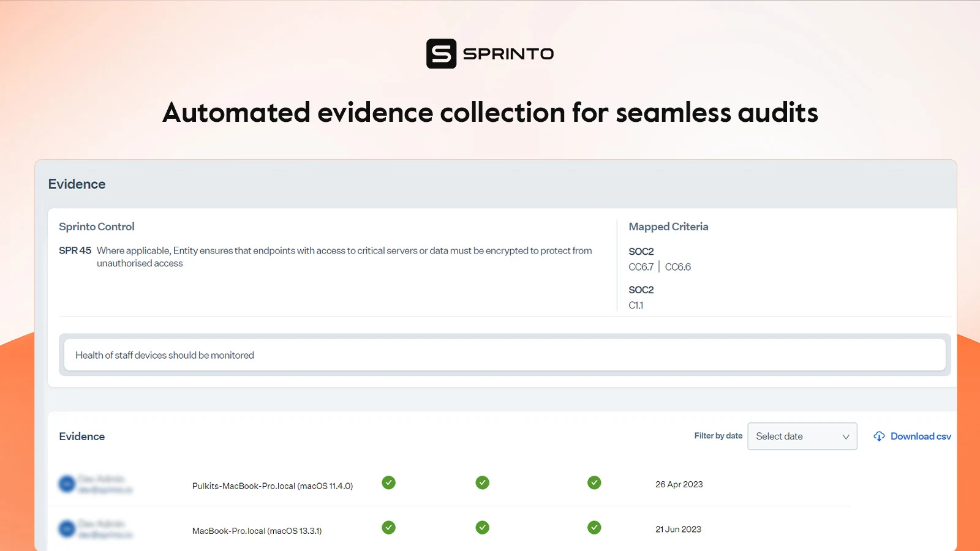Click the first green check on Pulkits-MacBook-Pro row

click(388, 482)
